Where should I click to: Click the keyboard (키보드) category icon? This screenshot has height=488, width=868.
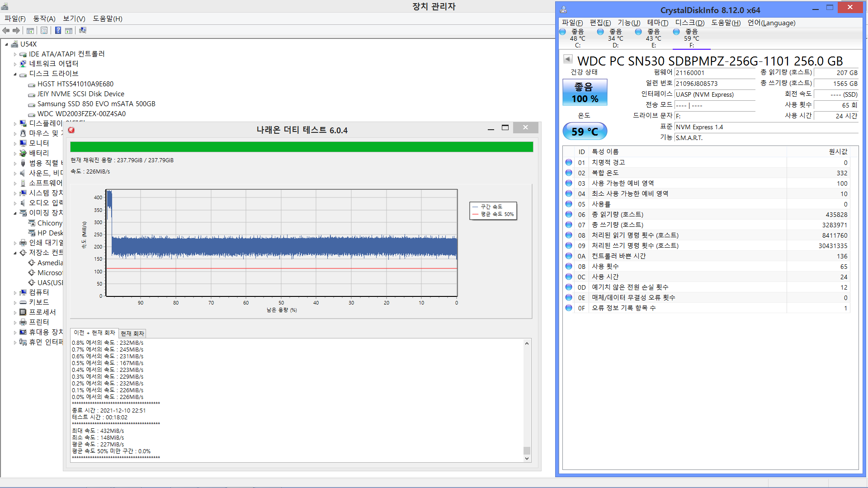click(x=23, y=302)
